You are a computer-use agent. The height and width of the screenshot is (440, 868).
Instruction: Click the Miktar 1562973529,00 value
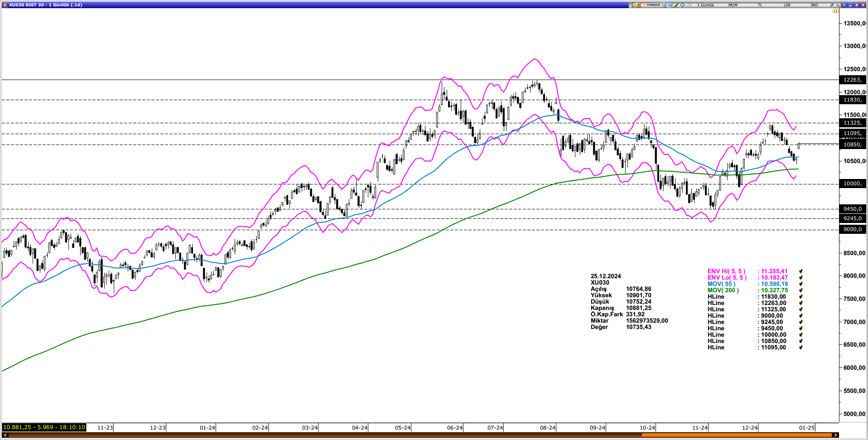(647, 320)
